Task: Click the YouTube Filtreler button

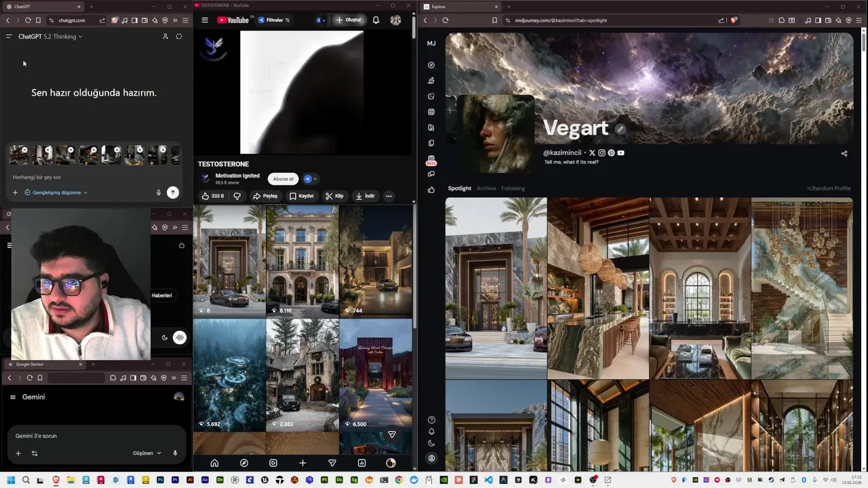Action: pos(274,20)
